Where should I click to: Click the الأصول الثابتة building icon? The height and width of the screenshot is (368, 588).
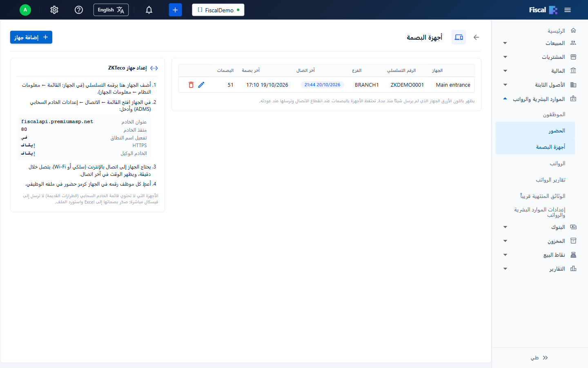tap(573, 85)
